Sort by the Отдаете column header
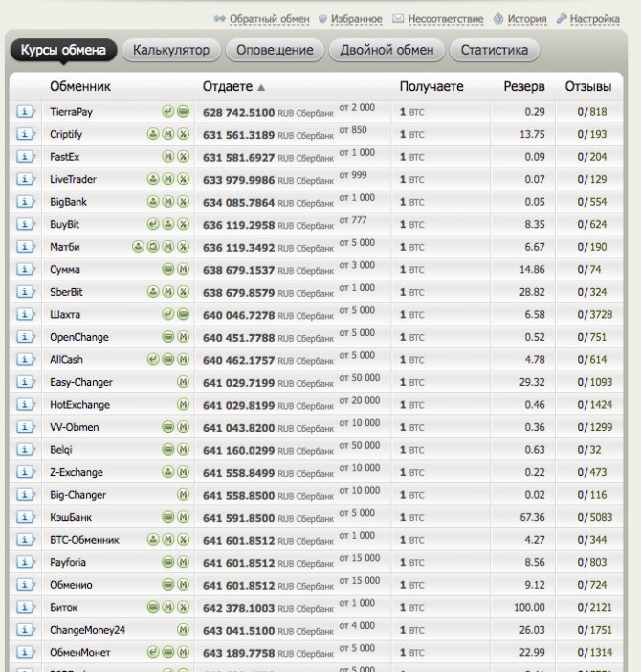This screenshot has width=641, height=672. pyautogui.click(x=228, y=87)
